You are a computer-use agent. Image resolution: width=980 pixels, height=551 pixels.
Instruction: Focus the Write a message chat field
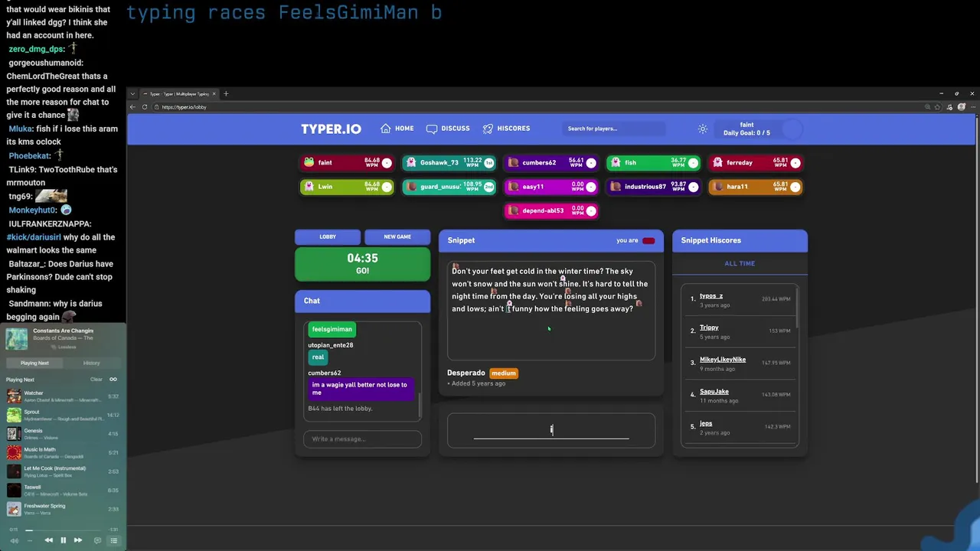pyautogui.click(x=363, y=439)
